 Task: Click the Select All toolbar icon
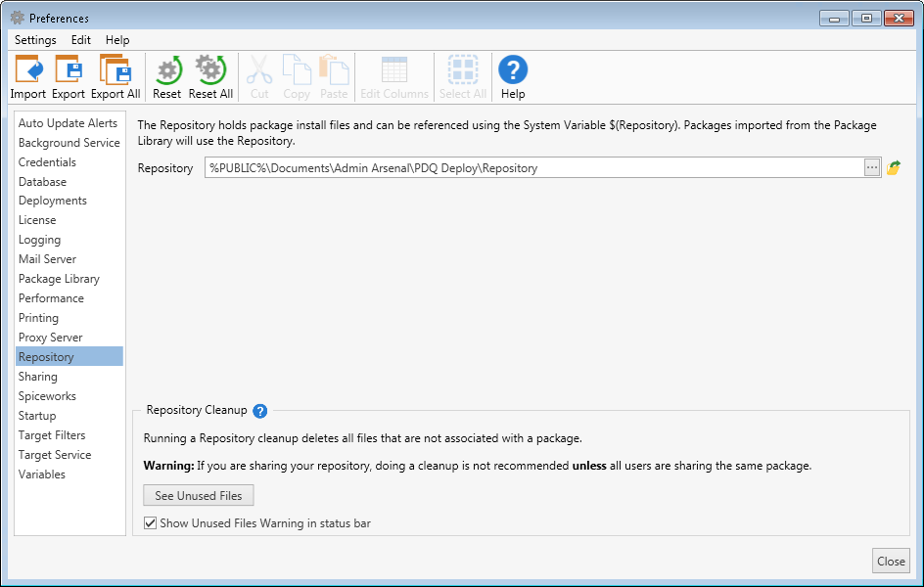coord(463,77)
